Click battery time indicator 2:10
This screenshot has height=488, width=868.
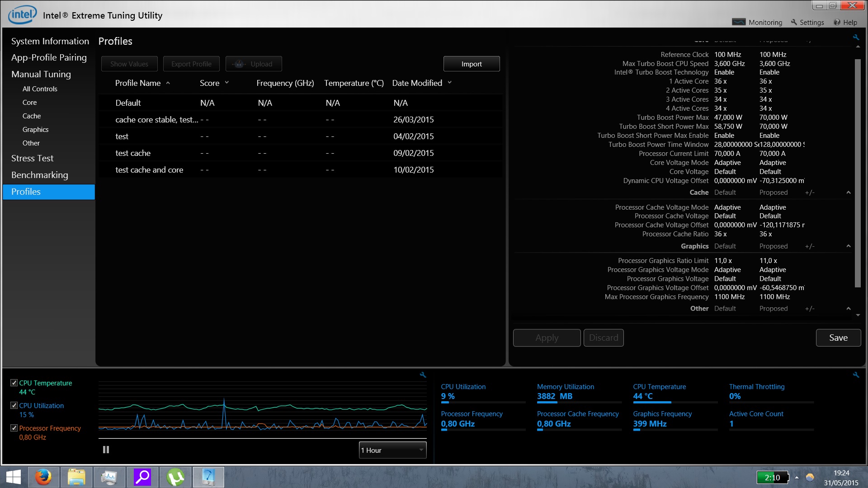[773, 477]
